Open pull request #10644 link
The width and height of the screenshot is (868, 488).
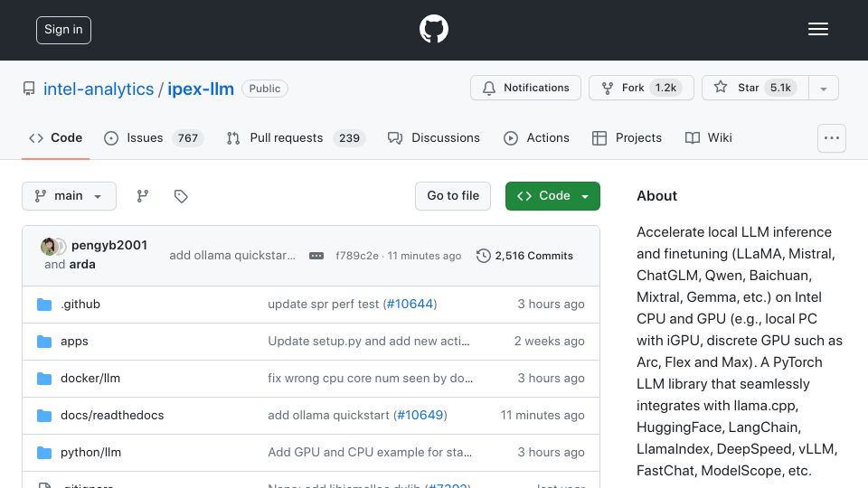point(410,304)
